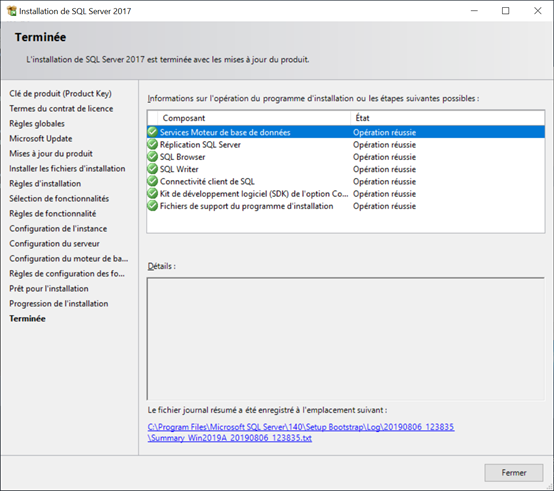Select Kit de développement logiciel (SDK) row
The image size is (554, 491).
tap(346, 194)
